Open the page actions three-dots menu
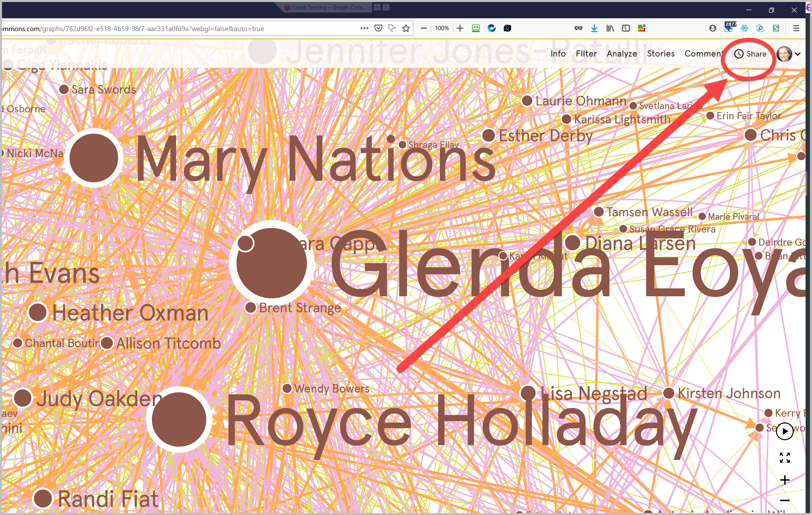This screenshot has height=515, width=812. point(364,28)
